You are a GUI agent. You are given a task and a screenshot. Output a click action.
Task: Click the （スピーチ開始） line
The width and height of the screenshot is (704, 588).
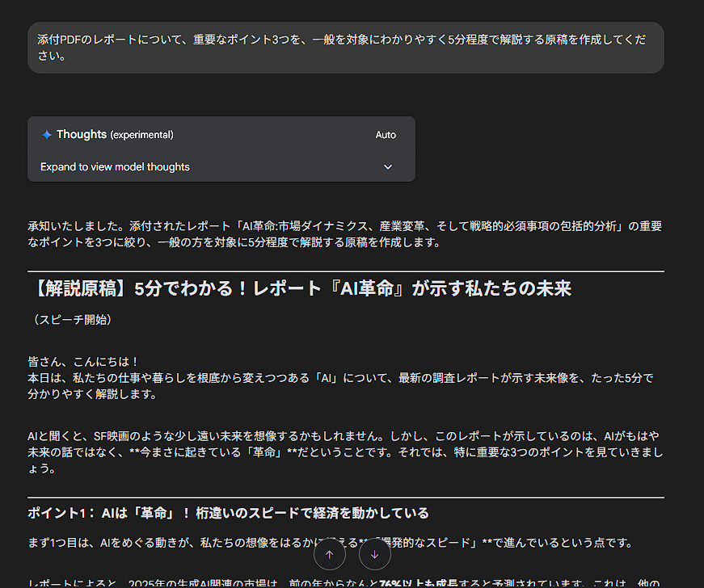(70, 320)
